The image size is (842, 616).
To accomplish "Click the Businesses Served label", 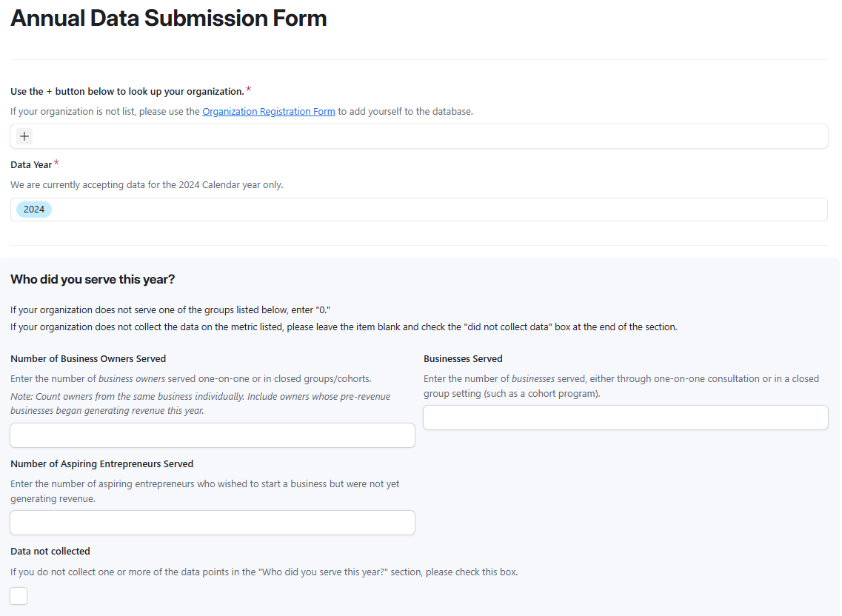I will point(463,359).
